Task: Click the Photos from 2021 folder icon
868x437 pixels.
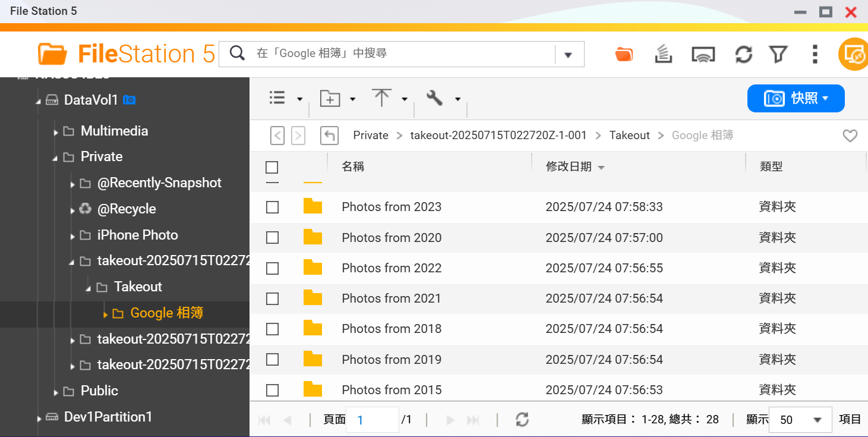Action: 313,298
